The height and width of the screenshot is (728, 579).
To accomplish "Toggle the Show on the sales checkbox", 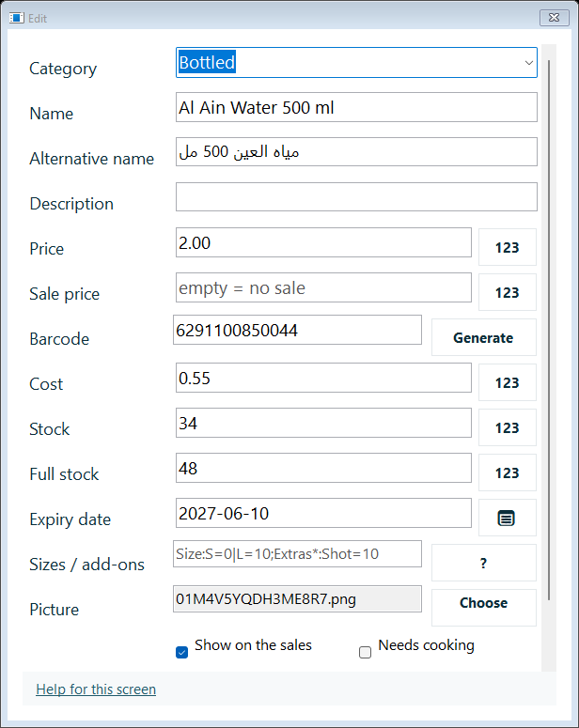I will [x=182, y=652].
